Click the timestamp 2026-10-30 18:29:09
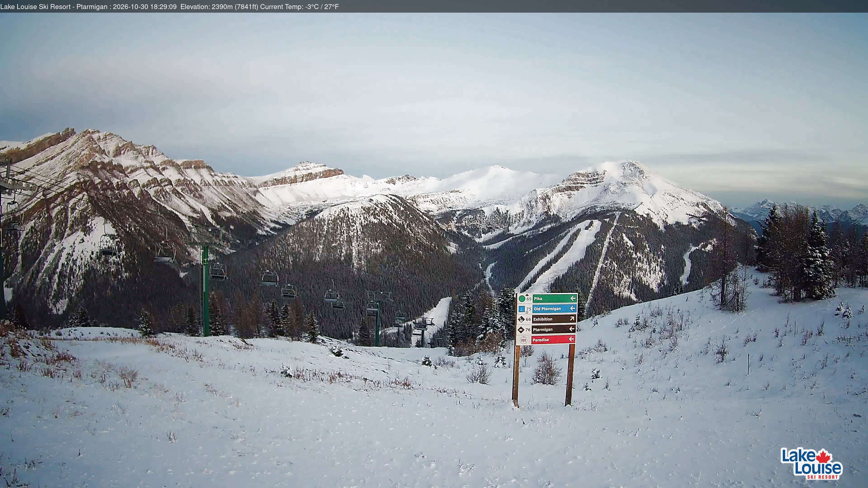Screen dimensions: 868x488 [x=145, y=6]
